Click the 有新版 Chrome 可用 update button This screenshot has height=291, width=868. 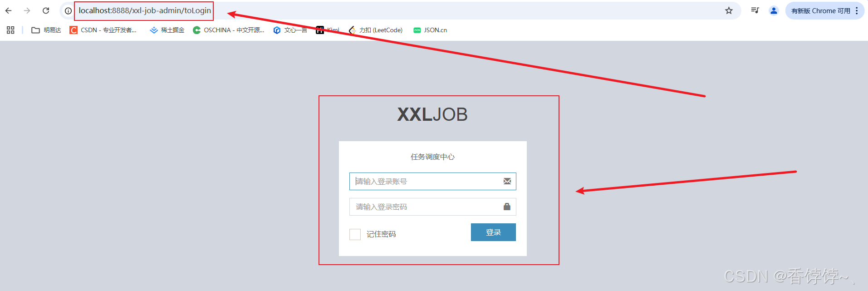pos(820,10)
